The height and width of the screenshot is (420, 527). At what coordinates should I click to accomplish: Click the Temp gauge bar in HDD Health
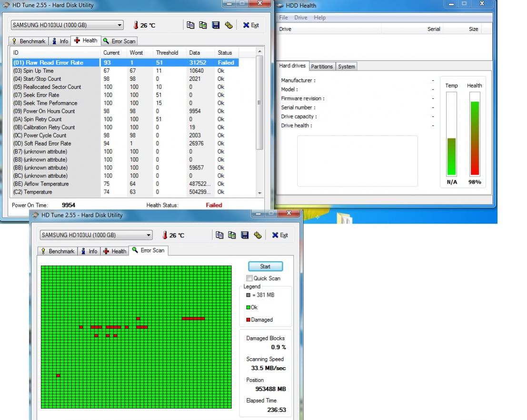click(x=451, y=134)
